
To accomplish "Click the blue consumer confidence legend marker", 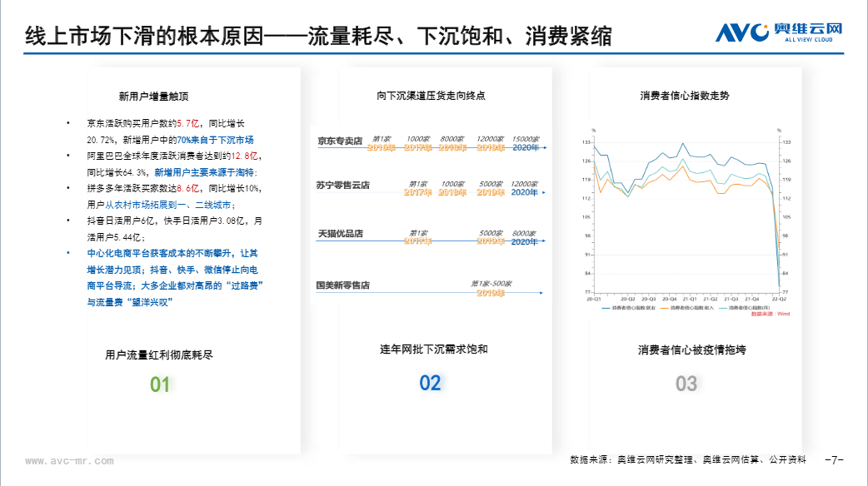I will click(x=605, y=308).
